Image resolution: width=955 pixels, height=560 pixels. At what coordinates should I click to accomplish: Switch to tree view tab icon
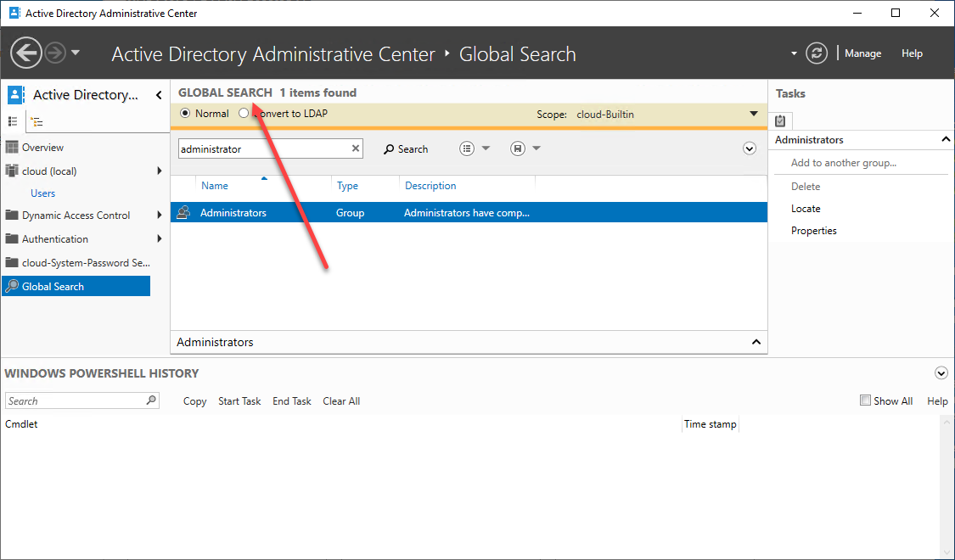(x=37, y=121)
